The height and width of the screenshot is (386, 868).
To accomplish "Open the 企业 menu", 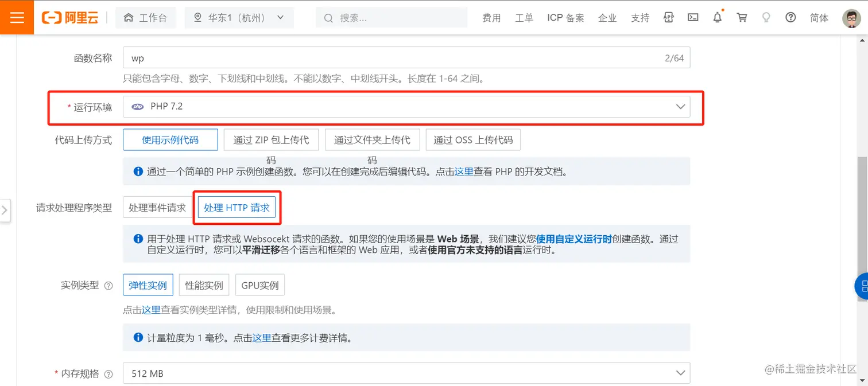I will coord(607,18).
